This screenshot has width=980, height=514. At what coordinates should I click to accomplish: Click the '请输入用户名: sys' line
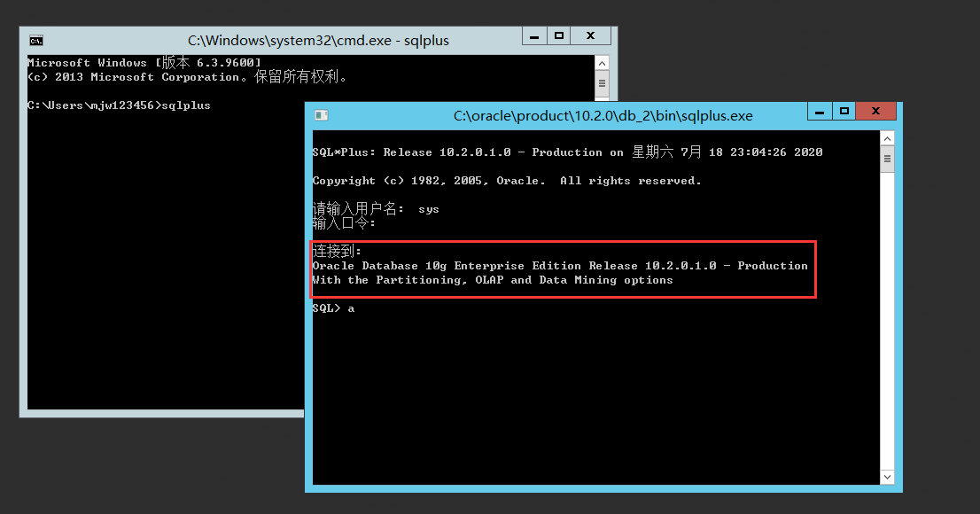click(376, 209)
